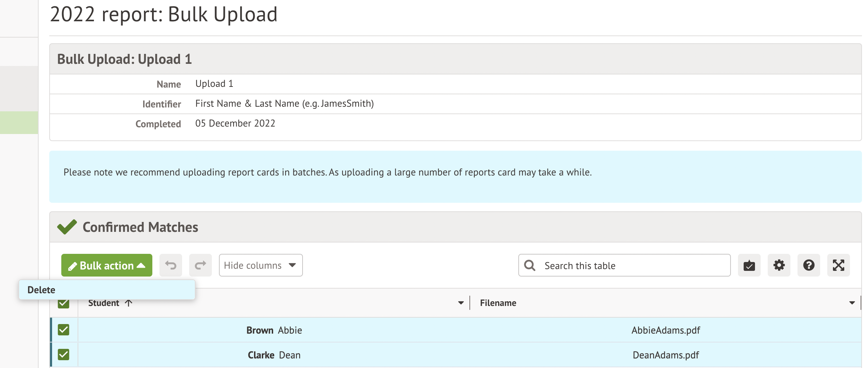Image resolution: width=868 pixels, height=368 pixels.
Task: Click the redo arrow icon
Action: tap(200, 265)
